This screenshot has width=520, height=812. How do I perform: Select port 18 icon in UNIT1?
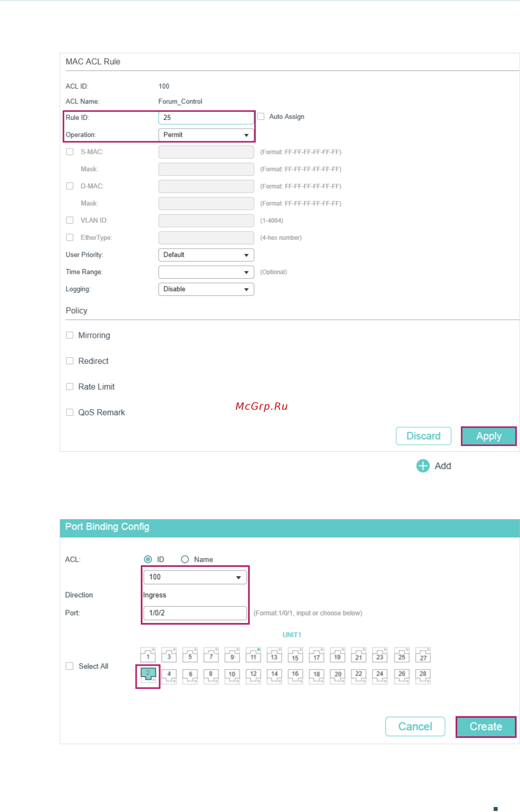point(317,677)
